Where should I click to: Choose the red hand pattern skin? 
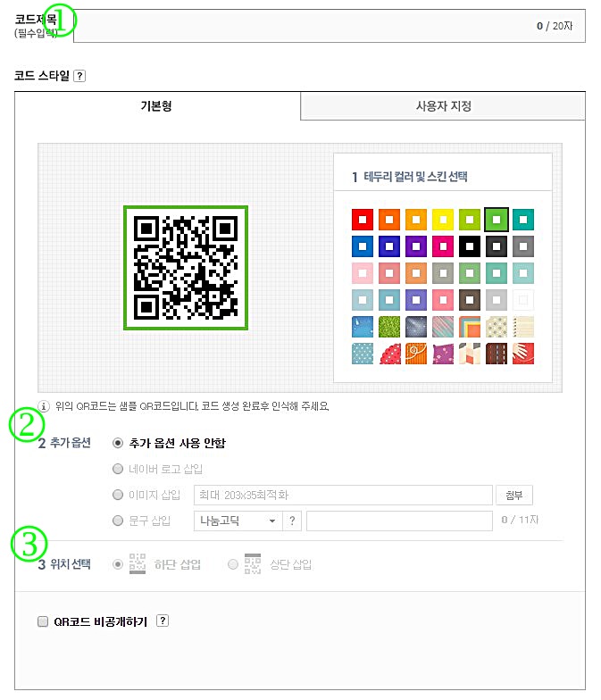pos(523,354)
